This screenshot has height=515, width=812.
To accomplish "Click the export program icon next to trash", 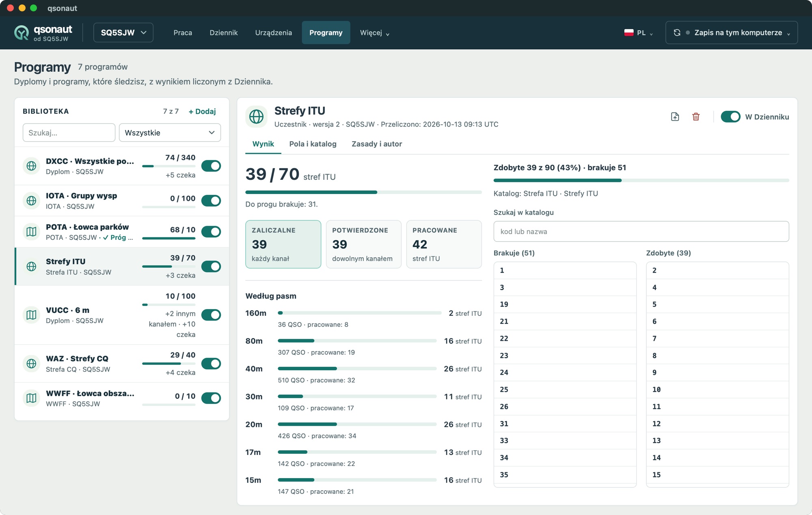I will pyautogui.click(x=675, y=117).
